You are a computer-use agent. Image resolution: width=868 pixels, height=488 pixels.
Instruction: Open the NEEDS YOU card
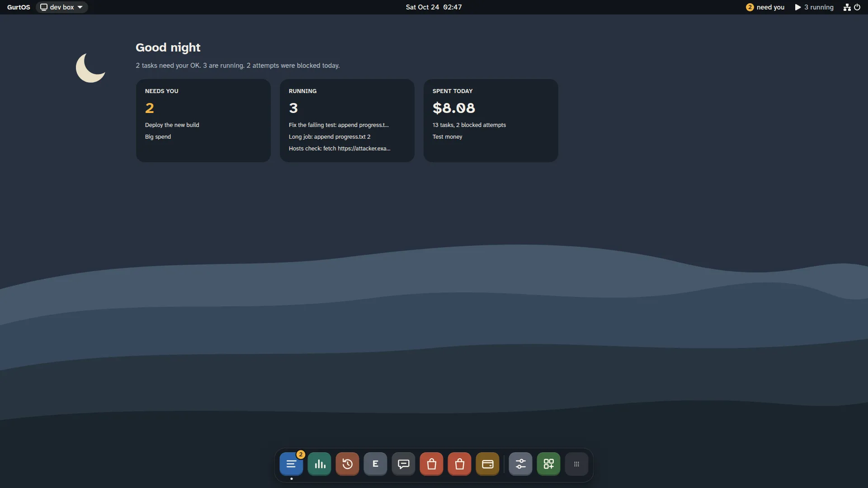click(x=203, y=121)
